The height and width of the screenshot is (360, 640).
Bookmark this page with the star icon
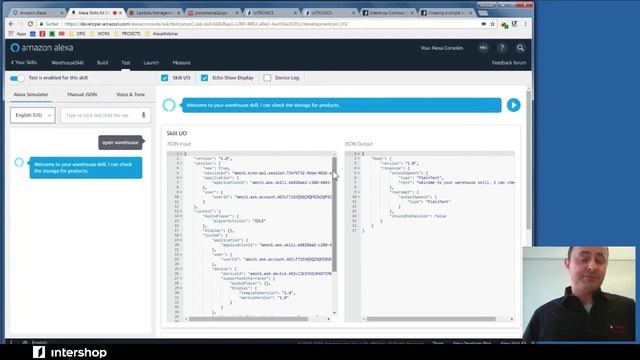(x=493, y=24)
